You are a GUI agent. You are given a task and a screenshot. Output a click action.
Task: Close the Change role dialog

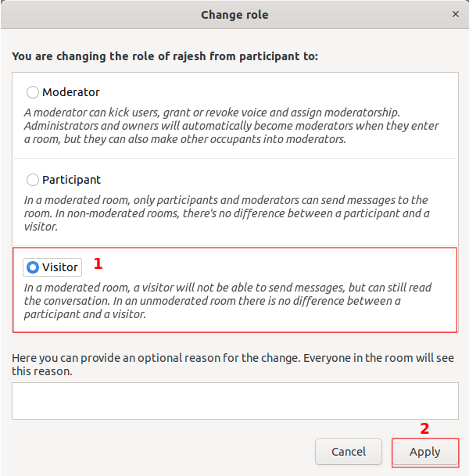pyautogui.click(x=456, y=14)
